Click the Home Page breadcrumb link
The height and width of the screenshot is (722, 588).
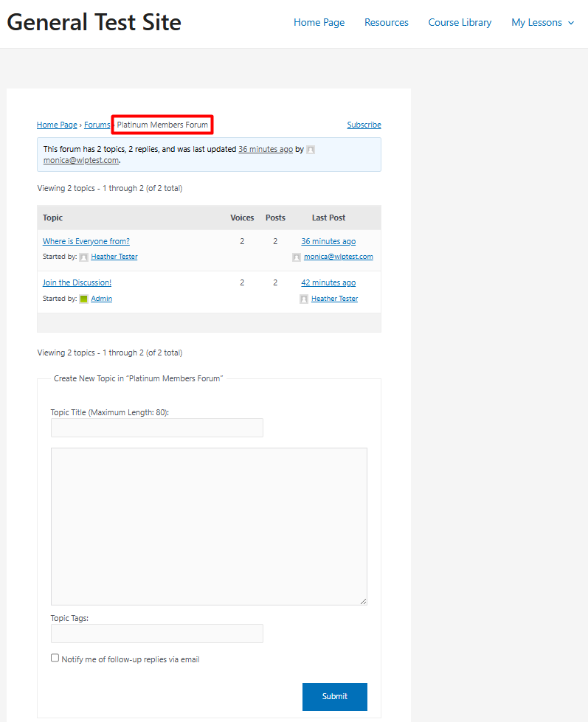pos(57,125)
